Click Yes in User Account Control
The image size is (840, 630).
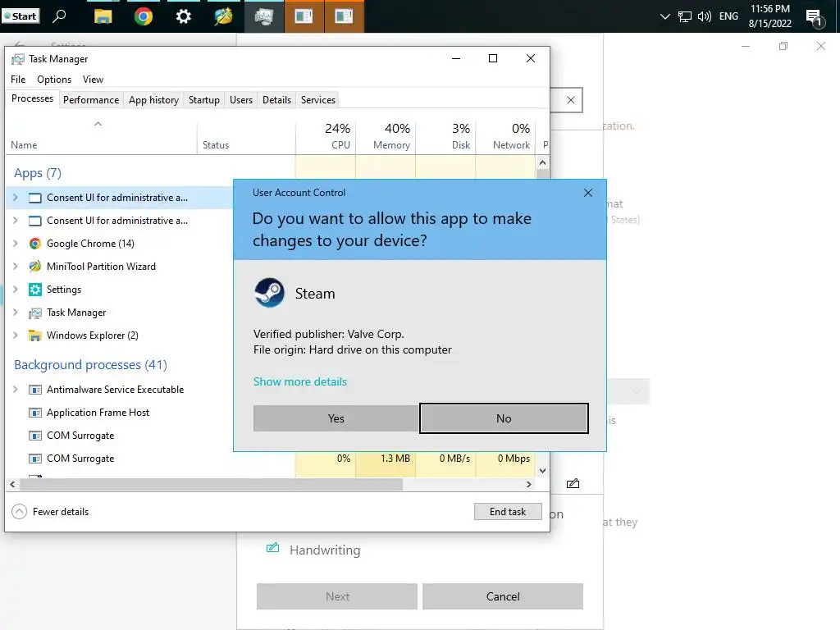(x=336, y=418)
